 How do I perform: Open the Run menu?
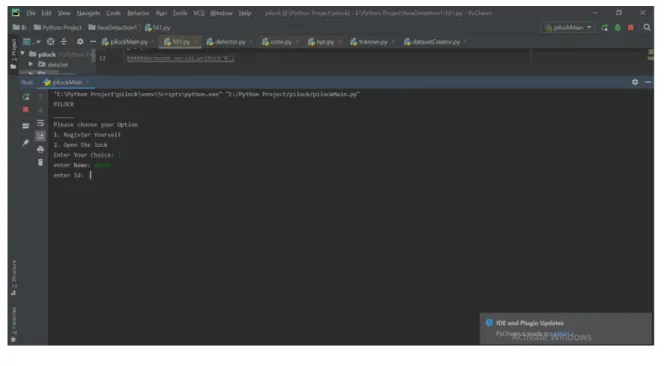tap(161, 13)
